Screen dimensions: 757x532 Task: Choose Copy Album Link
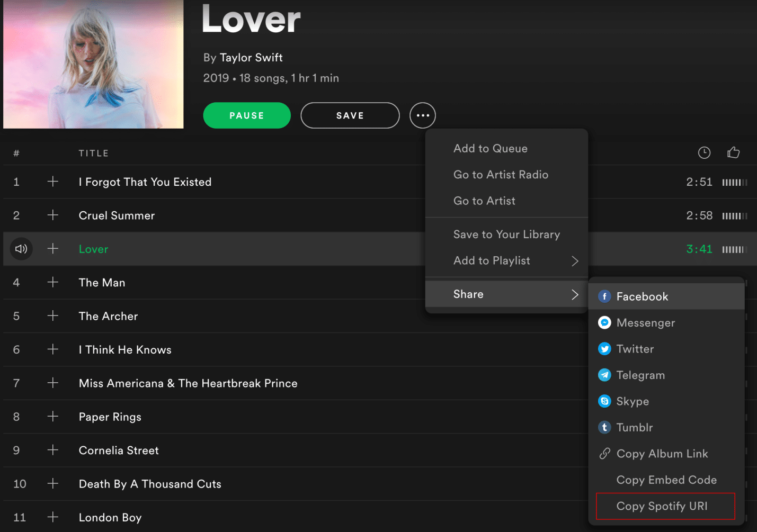[x=666, y=454]
